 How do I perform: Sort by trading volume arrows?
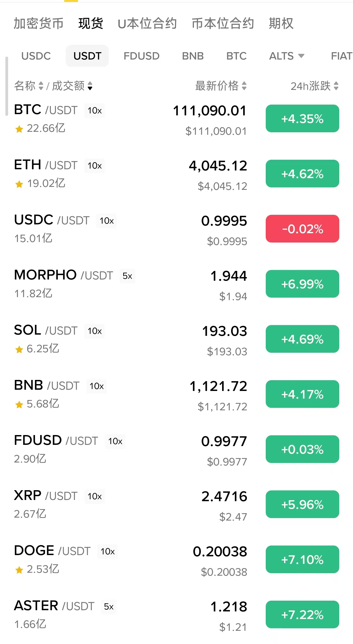point(90,86)
